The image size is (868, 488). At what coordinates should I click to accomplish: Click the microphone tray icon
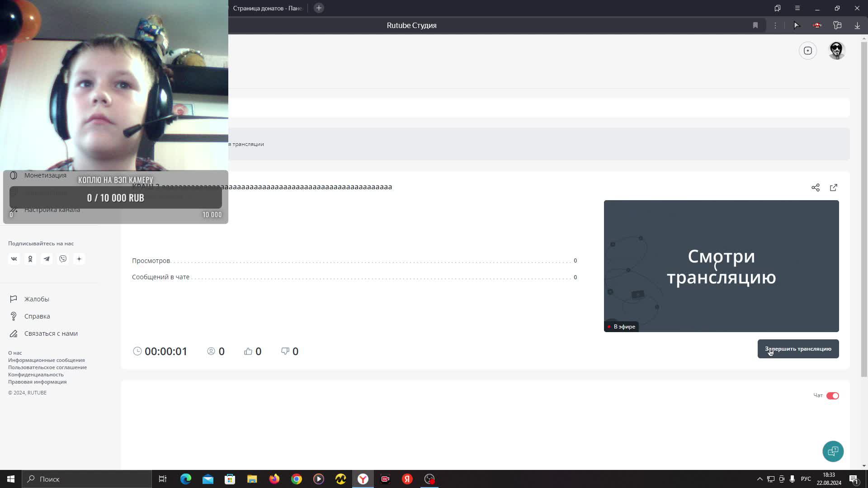pos(792,479)
